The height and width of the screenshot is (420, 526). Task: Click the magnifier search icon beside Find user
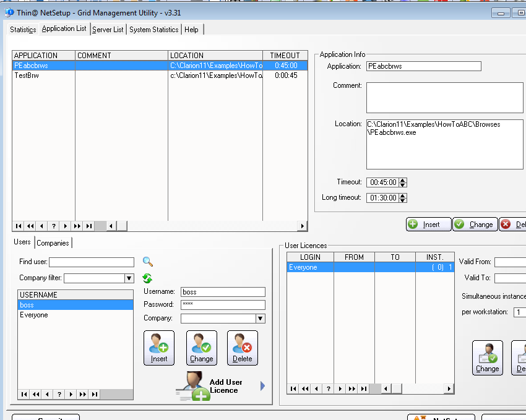point(147,262)
